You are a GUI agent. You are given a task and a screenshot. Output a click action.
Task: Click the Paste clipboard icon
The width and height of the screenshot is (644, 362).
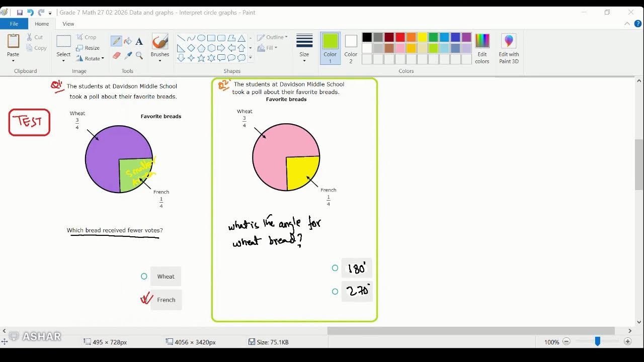pyautogui.click(x=13, y=42)
